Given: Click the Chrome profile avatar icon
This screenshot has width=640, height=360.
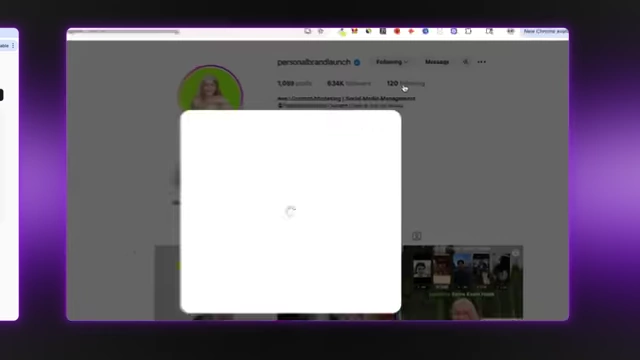Looking at the screenshot, I should click(x=511, y=31).
